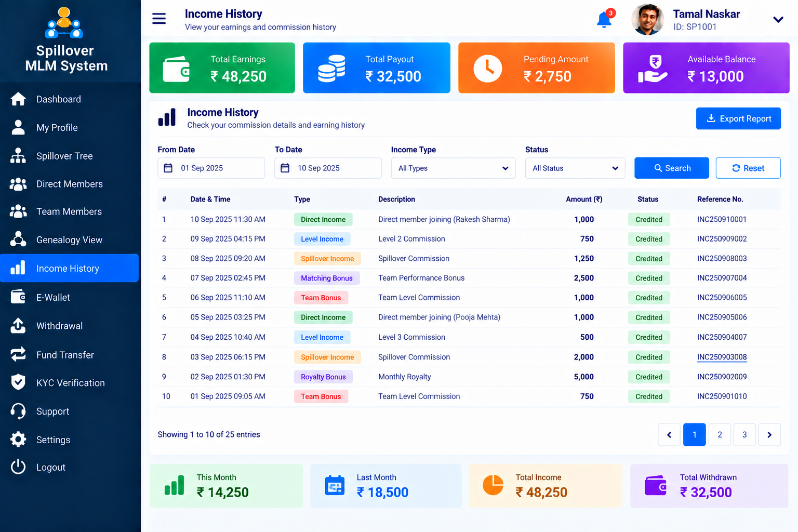This screenshot has height=532, width=798.
Task: Click the My Profile person icon
Action: [x=18, y=127]
